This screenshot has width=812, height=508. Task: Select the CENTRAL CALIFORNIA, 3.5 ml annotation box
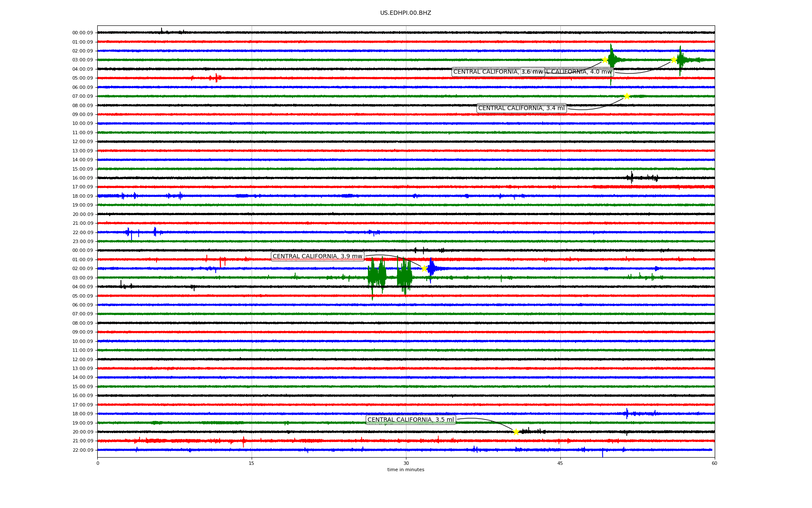(x=410, y=420)
